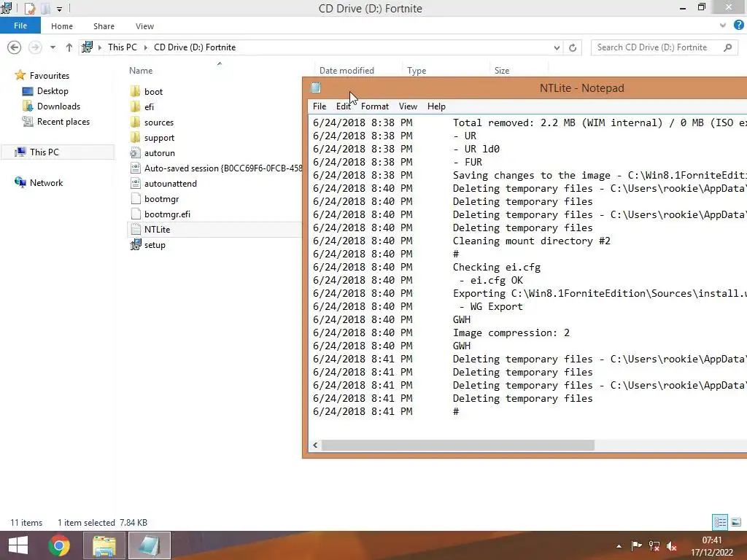Switch to details view layout icon

[x=720, y=522]
